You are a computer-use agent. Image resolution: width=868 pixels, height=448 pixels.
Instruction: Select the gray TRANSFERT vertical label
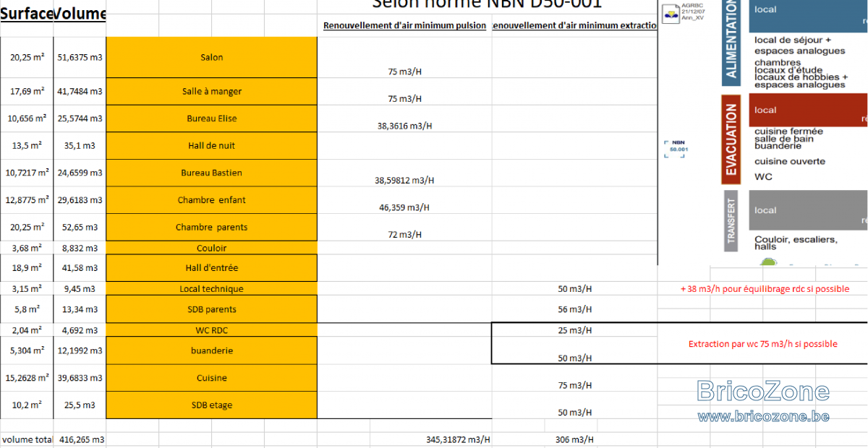click(731, 221)
